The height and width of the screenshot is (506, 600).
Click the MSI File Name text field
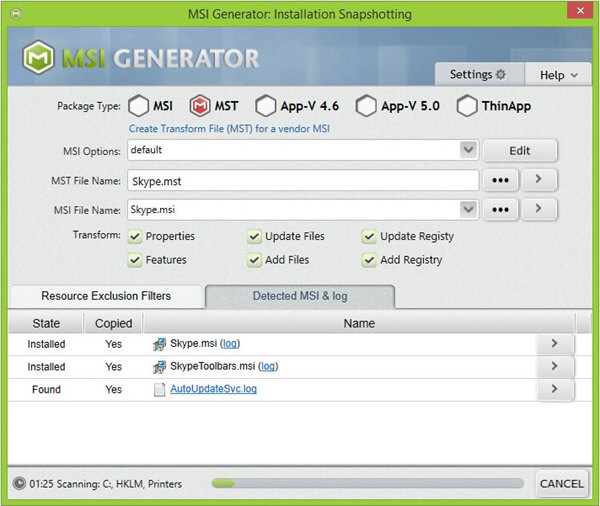(x=293, y=209)
